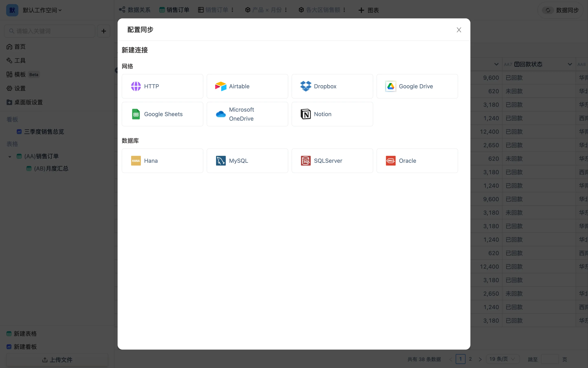Go to page 2
Image resolution: width=588 pixels, height=368 pixels.
tap(470, 359)
